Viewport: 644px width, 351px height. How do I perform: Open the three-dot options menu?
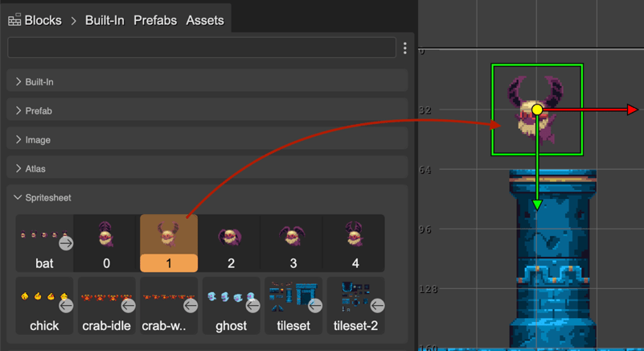(x=405, y=48)
